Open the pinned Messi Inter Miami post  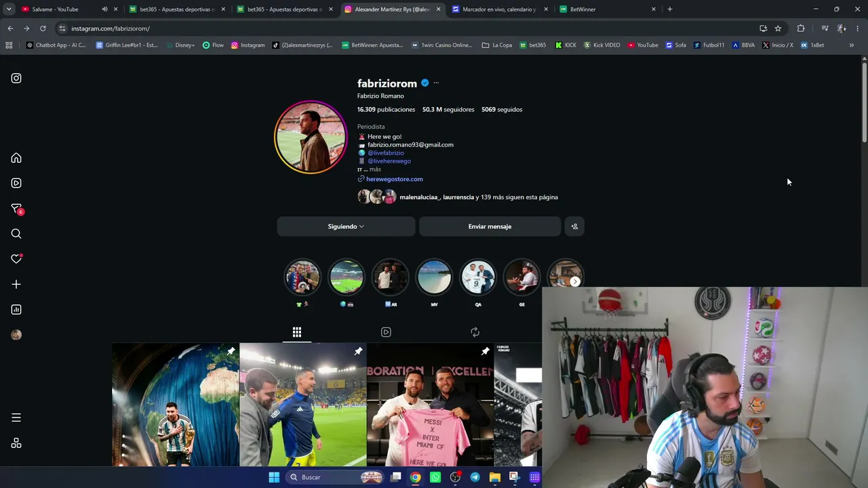pyautogui.click(x=431, y=405)
